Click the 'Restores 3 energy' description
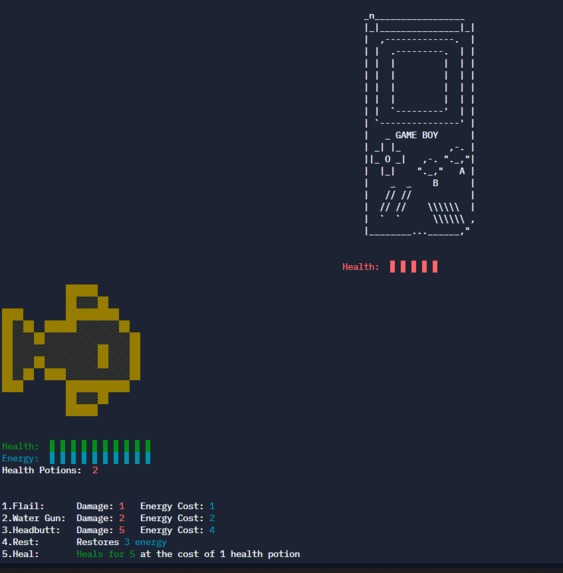563x573 pixels. 122,542
